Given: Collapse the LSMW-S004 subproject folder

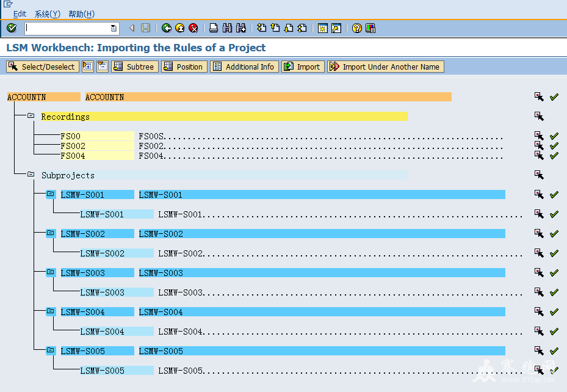Looking at the screenshot, I should 50,311.
